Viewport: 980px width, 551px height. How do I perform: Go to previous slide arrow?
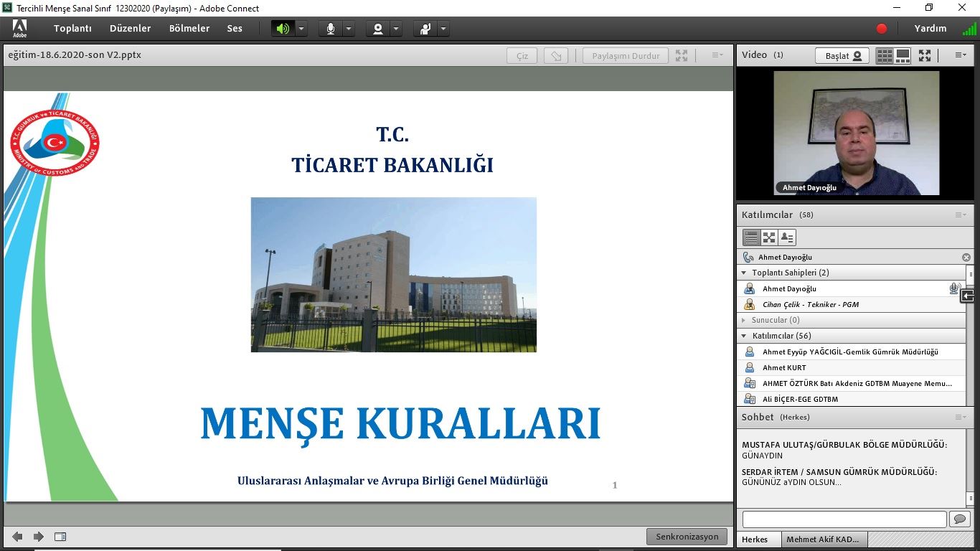coord(17,537)
